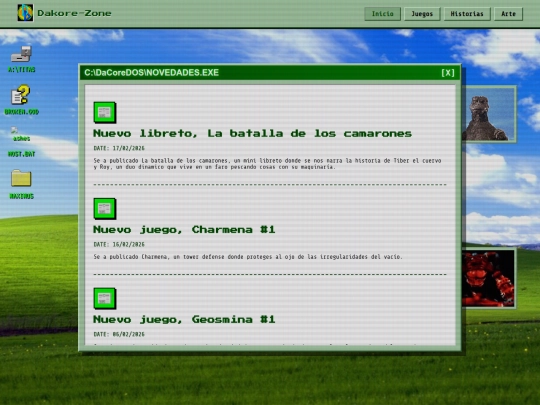Click the green icon above Charmena #1 post

(105, 209)
